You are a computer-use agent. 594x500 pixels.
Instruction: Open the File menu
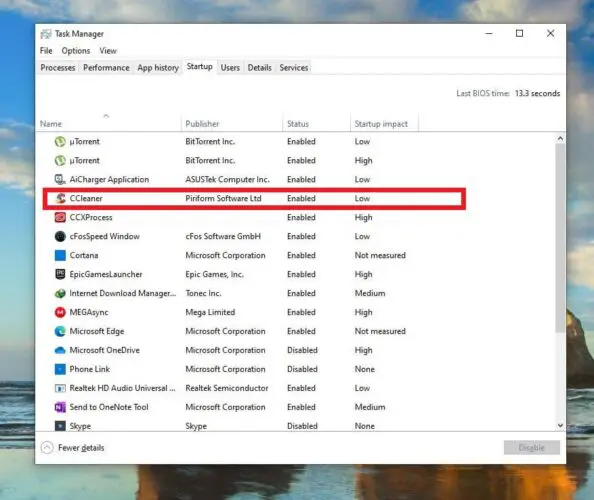pos(46,51)
